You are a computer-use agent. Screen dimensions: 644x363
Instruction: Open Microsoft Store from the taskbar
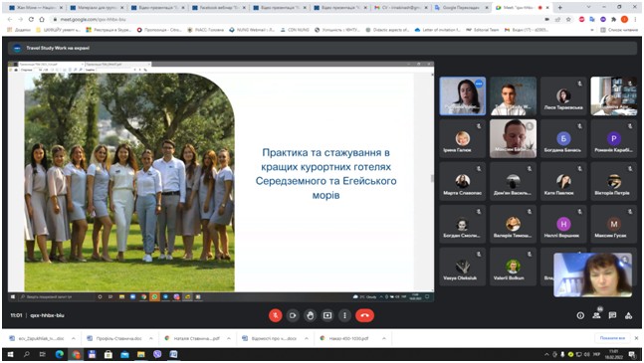108,354
